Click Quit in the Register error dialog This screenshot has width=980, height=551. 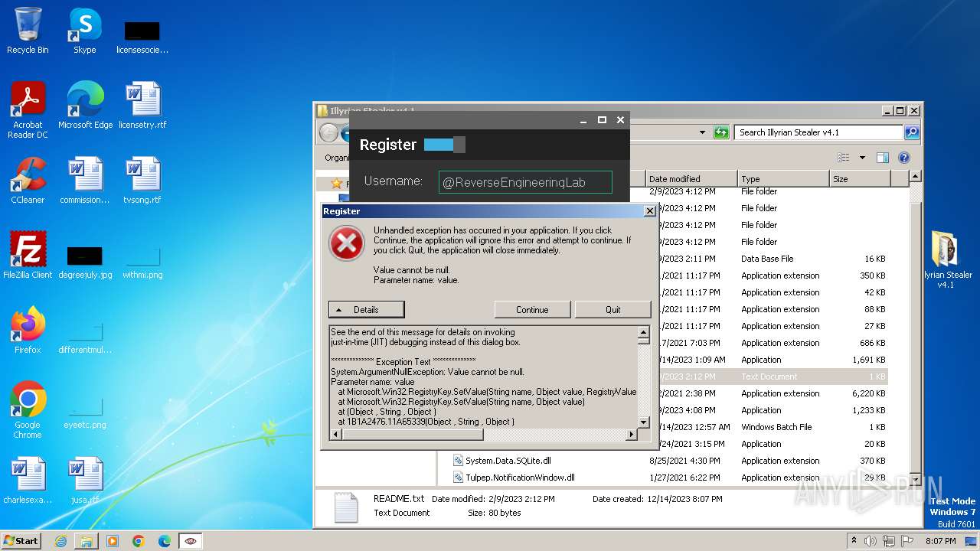pos(613,310)
